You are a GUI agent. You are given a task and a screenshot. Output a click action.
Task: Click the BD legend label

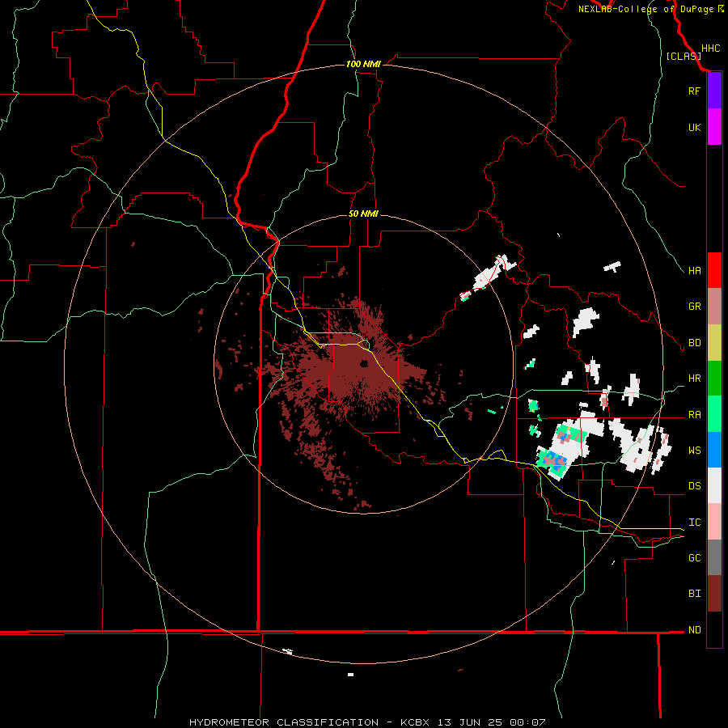(x=694, y=343)
